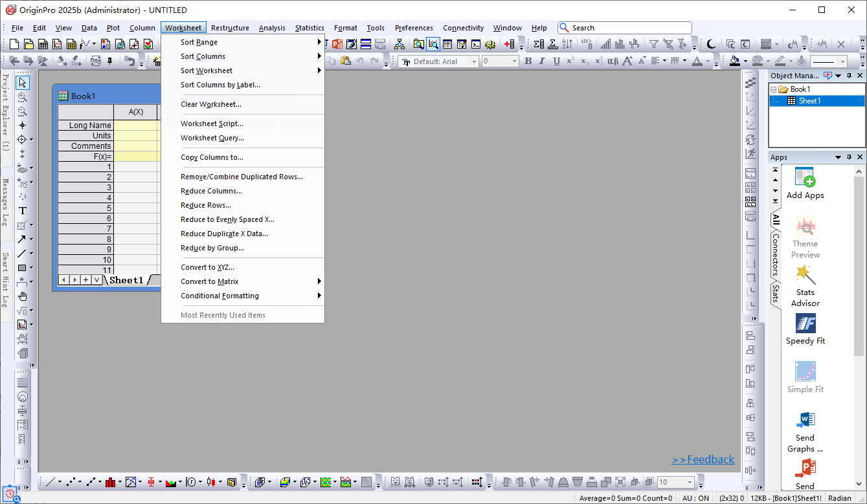This screenshot has height=504, width=867.
Task: Toggle Italic formatting
Action: [x=542, y=61]
